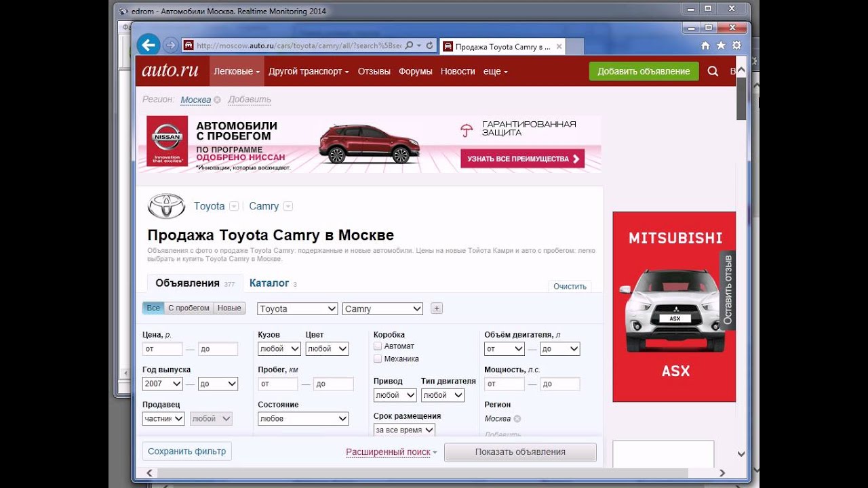
Task: Open the Легковые menu in header
Action: click(237, 71)
